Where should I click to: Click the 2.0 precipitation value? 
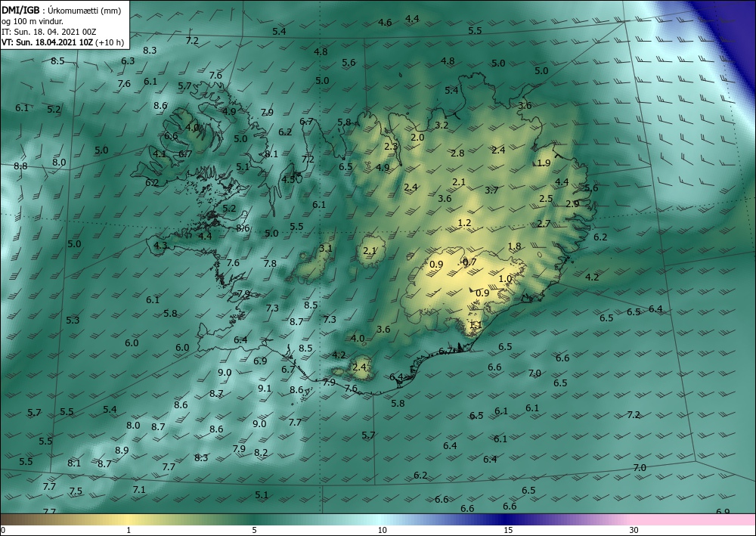click(417, 137)
